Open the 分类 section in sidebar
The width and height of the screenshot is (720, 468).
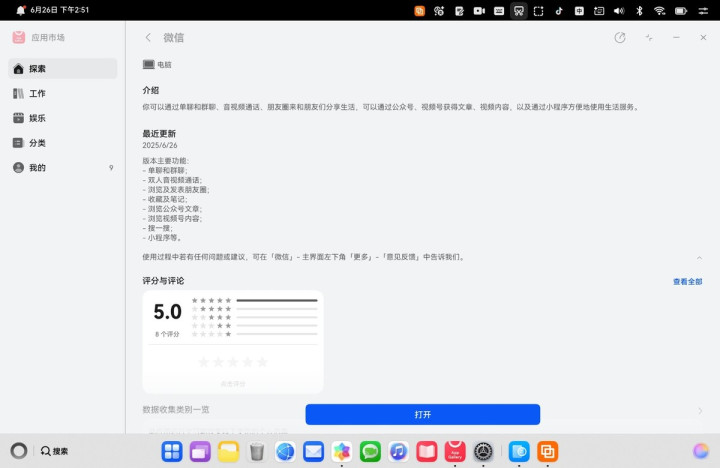pyautogui.click(x=62, y=143)
